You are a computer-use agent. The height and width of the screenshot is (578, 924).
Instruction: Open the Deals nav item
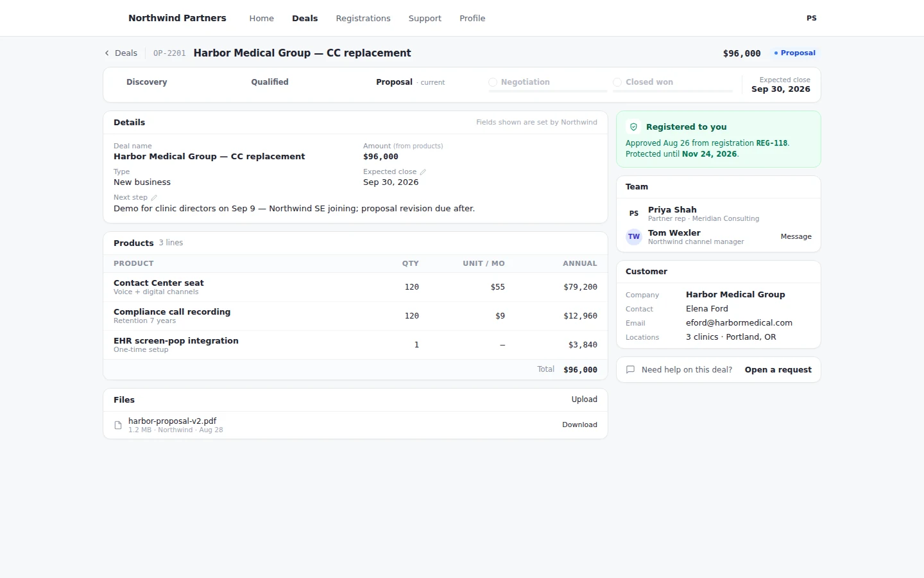coord(305,18)
